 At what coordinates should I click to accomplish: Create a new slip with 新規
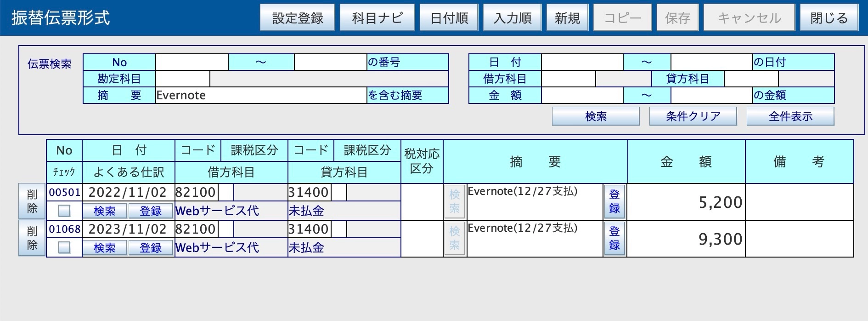point(567,18)
